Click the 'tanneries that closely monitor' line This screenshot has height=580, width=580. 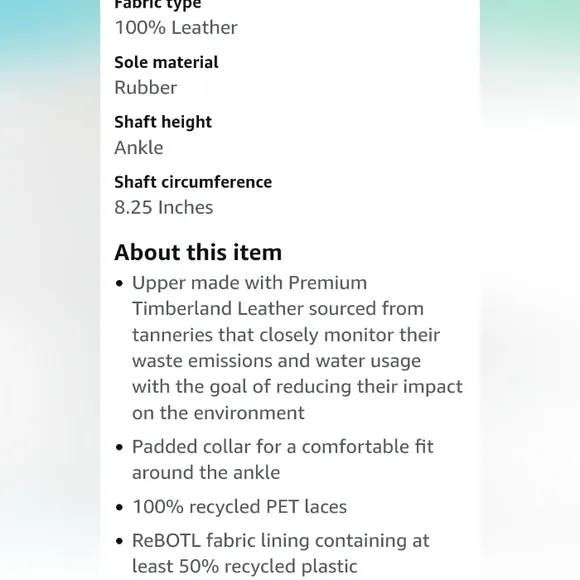286,335
